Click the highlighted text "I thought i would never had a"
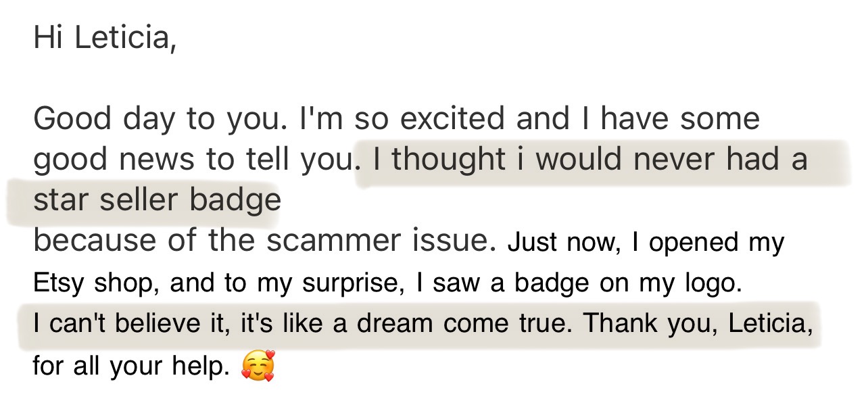868x405 pixels. (x=589, y=160)
